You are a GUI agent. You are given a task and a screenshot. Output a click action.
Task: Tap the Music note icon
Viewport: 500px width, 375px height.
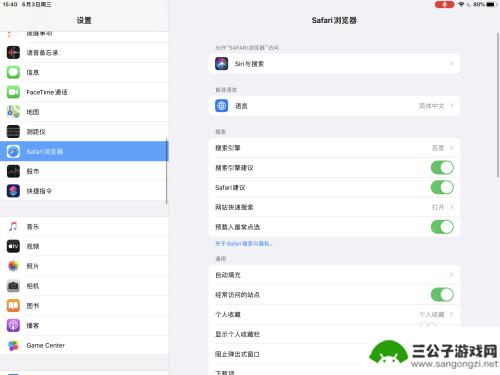(x=13, y=227)
